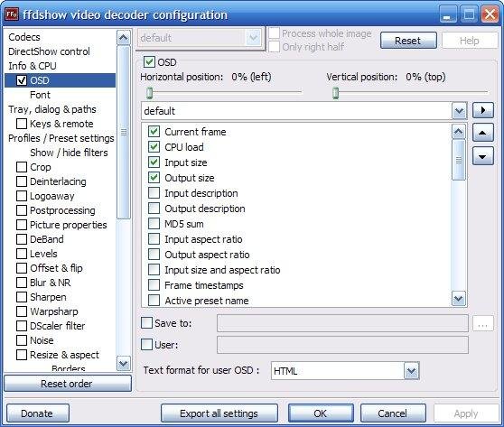Select Resize & aspect item

click(x=65, y=355)
